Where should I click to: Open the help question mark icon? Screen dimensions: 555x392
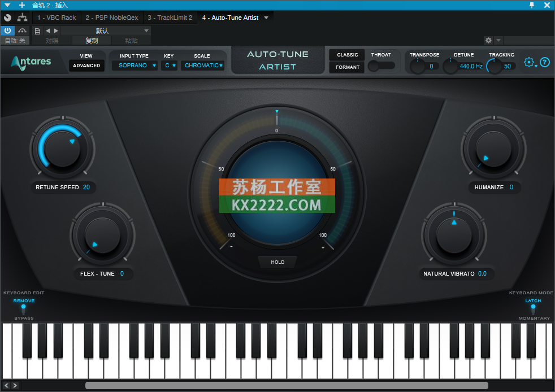[545, 62]
